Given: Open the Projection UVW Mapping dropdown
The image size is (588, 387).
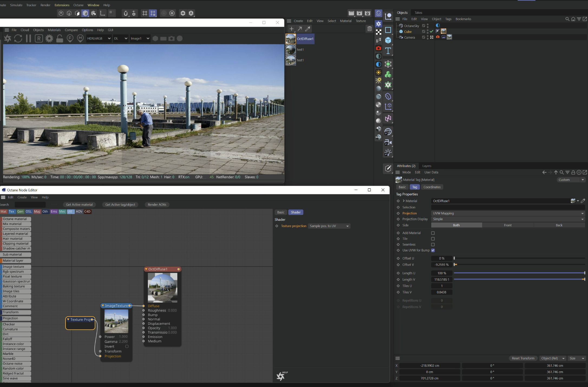Looking at the screenshot, I should tap(508, 213).
